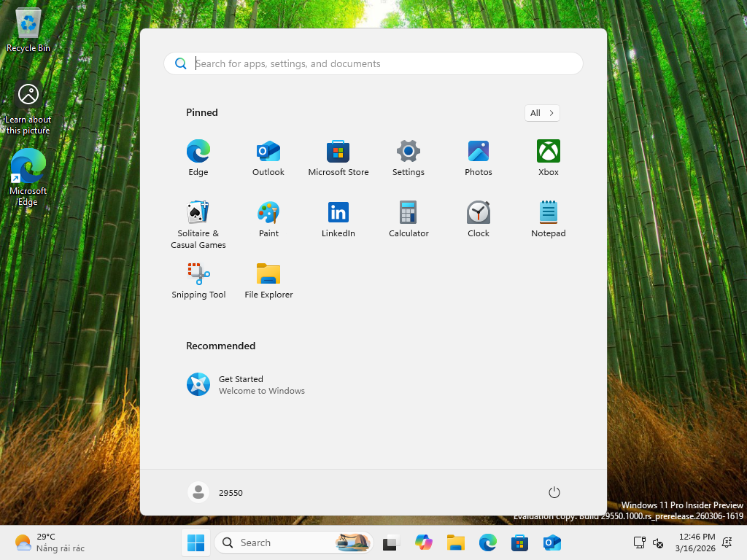
Task: Click the Windows Start button on taskbar
Action: 196,542
